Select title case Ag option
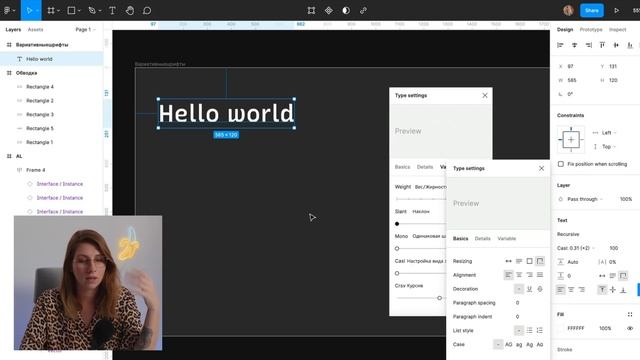Image resolution: width=640 pixels, height=360 pixels. (x=529, y=344)
